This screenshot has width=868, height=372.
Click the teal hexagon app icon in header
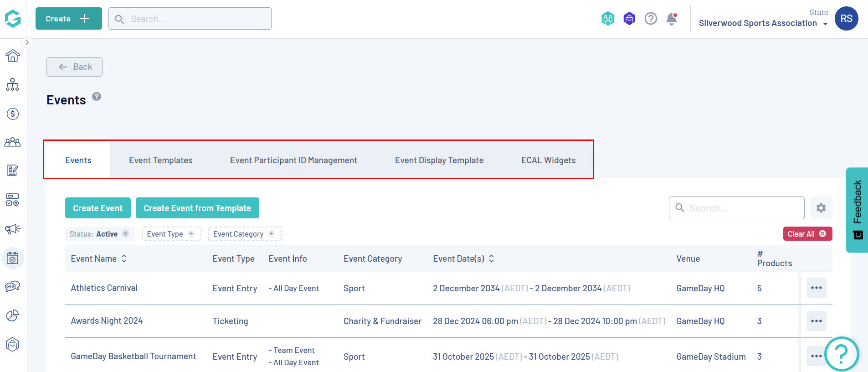point(608,19)
